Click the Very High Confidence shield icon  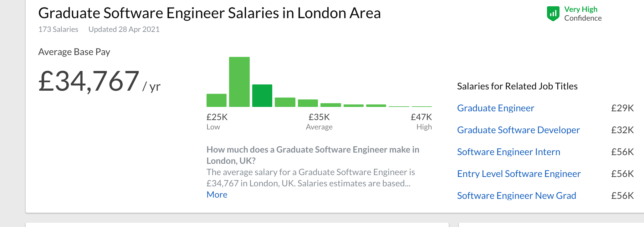[553, 14]
